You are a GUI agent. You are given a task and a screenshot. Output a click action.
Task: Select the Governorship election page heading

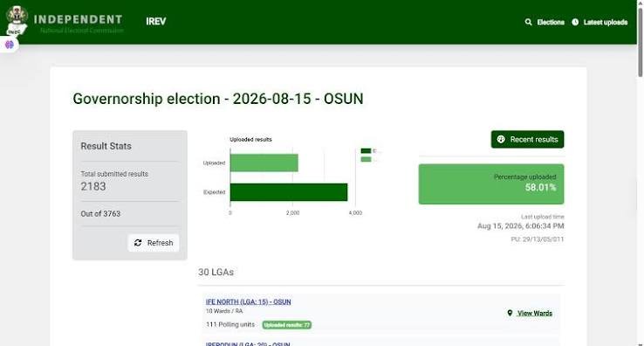coord(218,99)
